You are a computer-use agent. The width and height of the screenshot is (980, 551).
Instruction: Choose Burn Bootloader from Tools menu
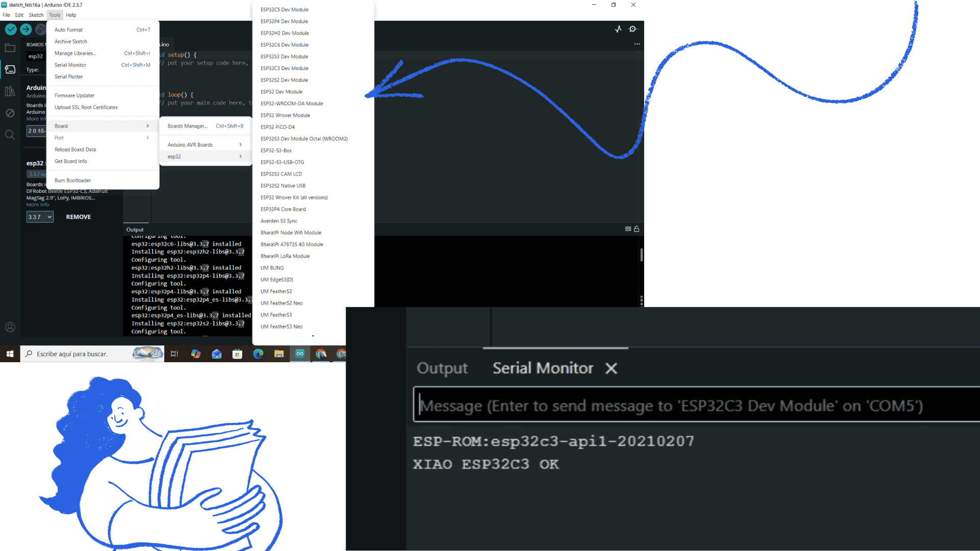pos(72,181)
